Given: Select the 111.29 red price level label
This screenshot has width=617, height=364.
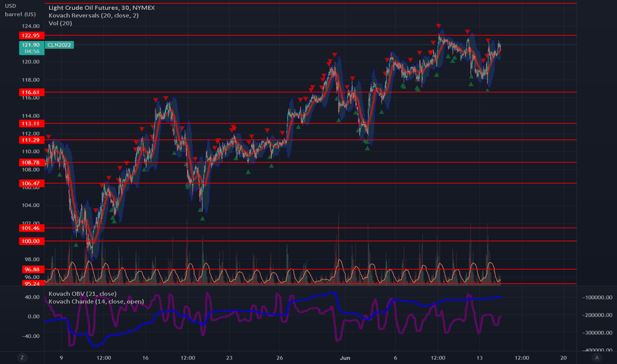Looking at the screenshot, I should tap(32, 140).
